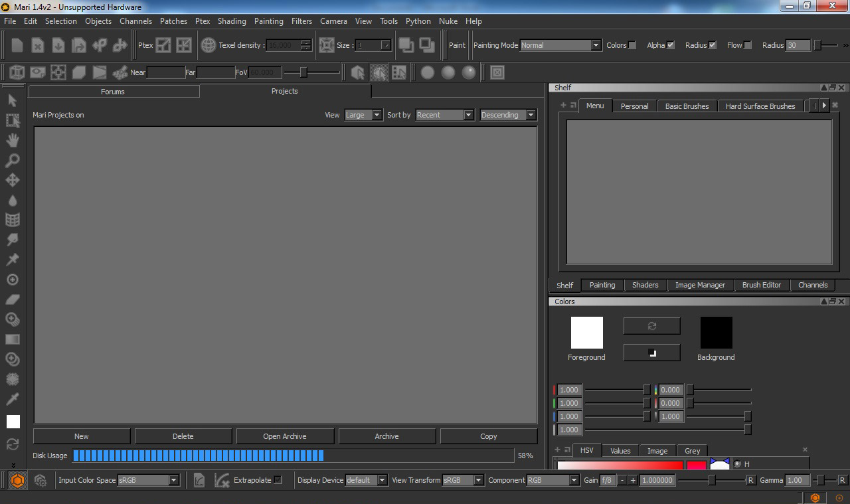Viewport: 850px width, 504px height.
Task: Open the Sort by Recent dropdown
Action: (444, 115)
